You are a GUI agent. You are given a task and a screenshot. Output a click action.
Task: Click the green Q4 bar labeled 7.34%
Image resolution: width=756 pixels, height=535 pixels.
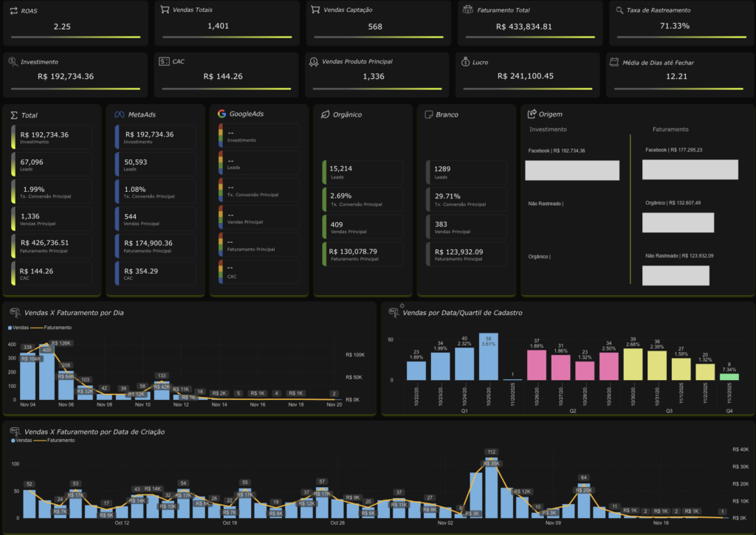click(729, 376)
